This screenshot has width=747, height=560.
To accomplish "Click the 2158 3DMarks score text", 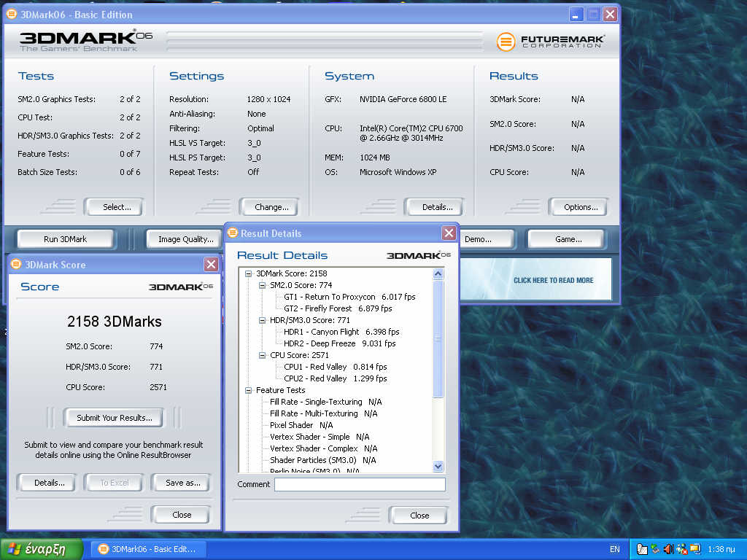I will tap(115, 322).
